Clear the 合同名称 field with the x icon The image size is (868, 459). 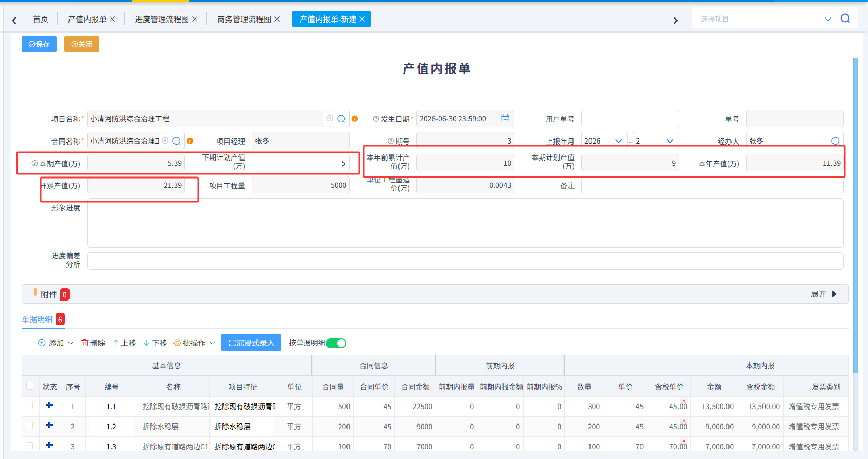165,140
